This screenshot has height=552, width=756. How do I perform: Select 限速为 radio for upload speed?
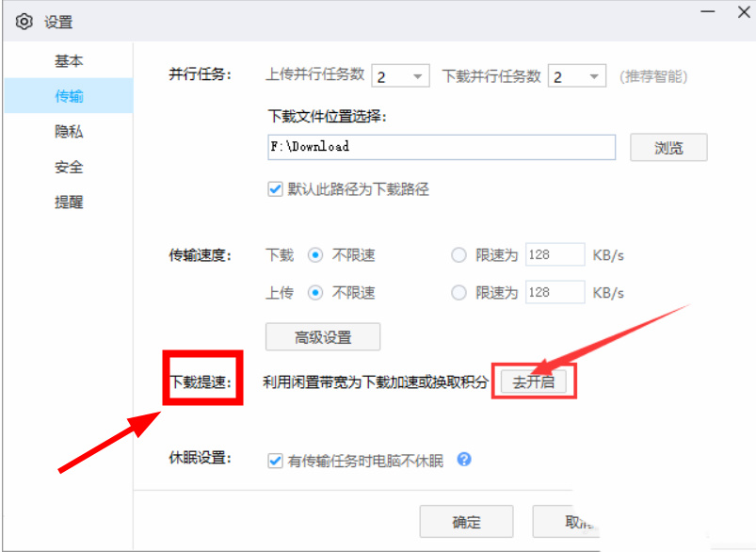[x=458, y=292]
